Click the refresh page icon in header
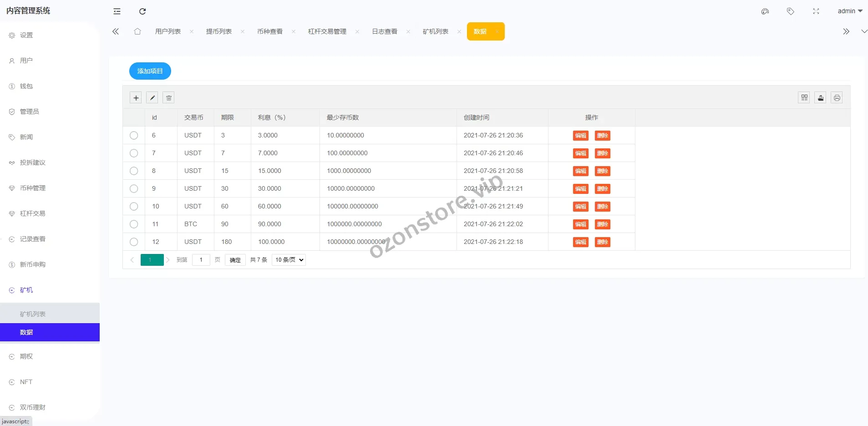Screen dimensions: 868x426 [142, 11]
